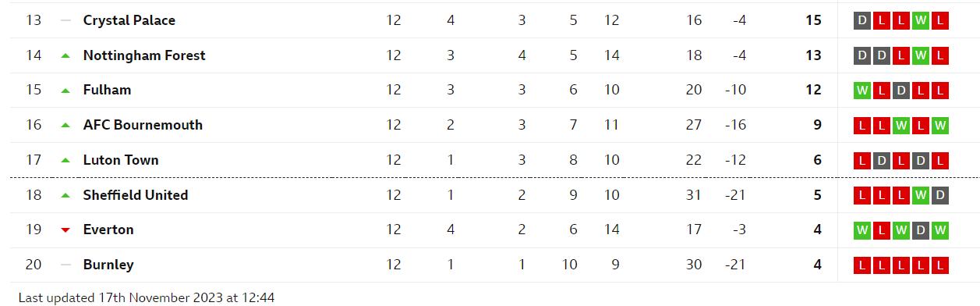
Task: Click Crystal Palace's grey no-movement dash icon
Action: click(x=65, y=20)
